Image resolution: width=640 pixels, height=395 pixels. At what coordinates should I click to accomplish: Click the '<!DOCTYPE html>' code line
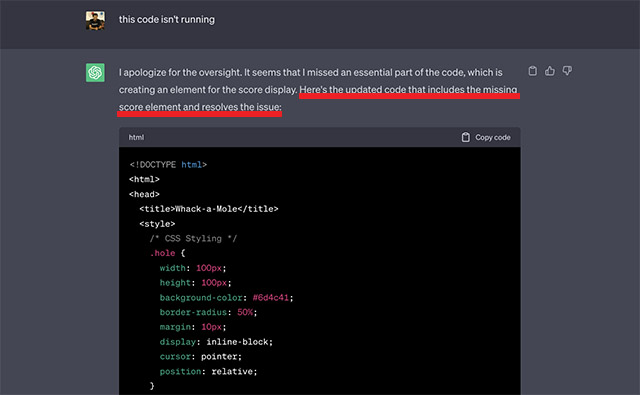[168, 165]
